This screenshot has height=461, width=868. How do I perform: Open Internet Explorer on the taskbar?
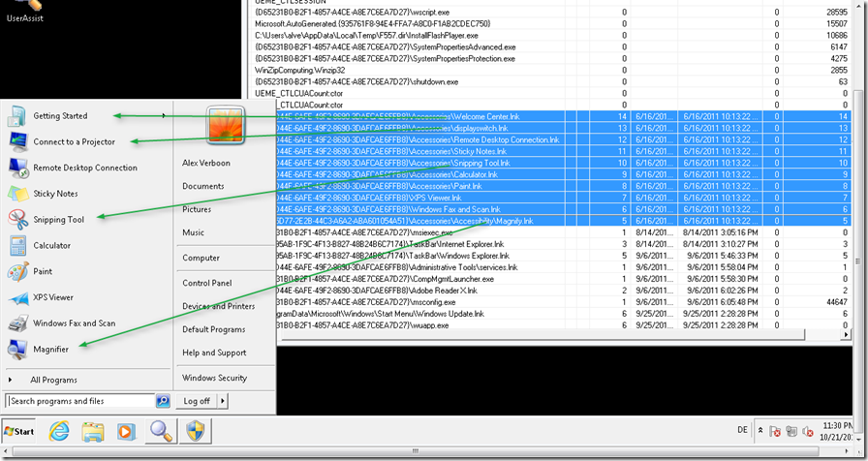(59, 432)
